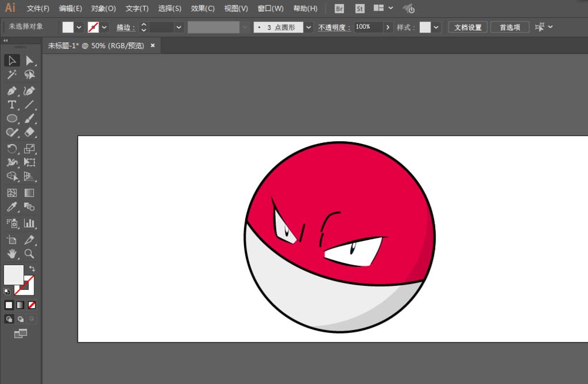Screen dimensions: 588x384
Task: Switch paint mode to Gradient
Action: 21,305
